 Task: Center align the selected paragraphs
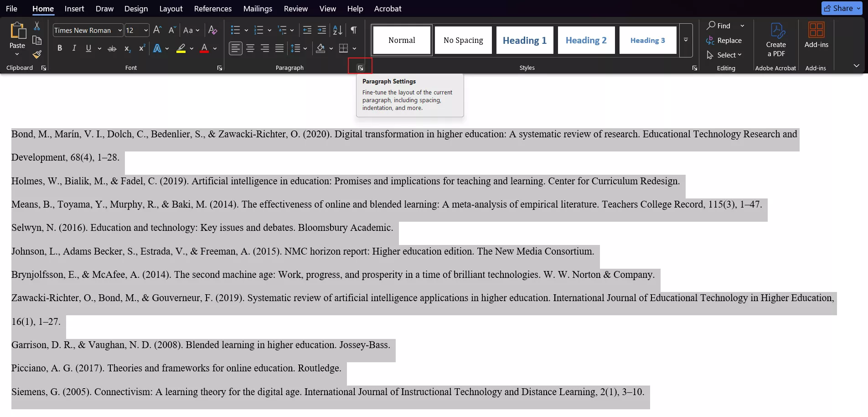[x=250, y=48]
